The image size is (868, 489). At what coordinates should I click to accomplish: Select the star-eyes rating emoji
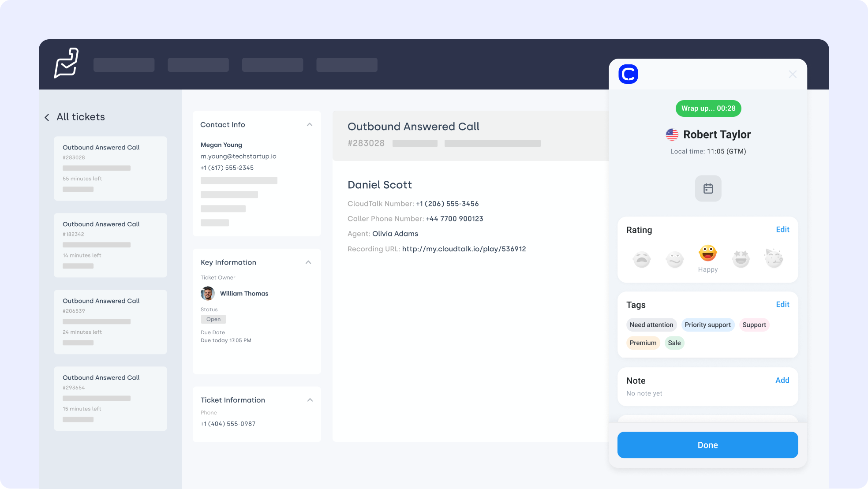[x=741, y=259]
